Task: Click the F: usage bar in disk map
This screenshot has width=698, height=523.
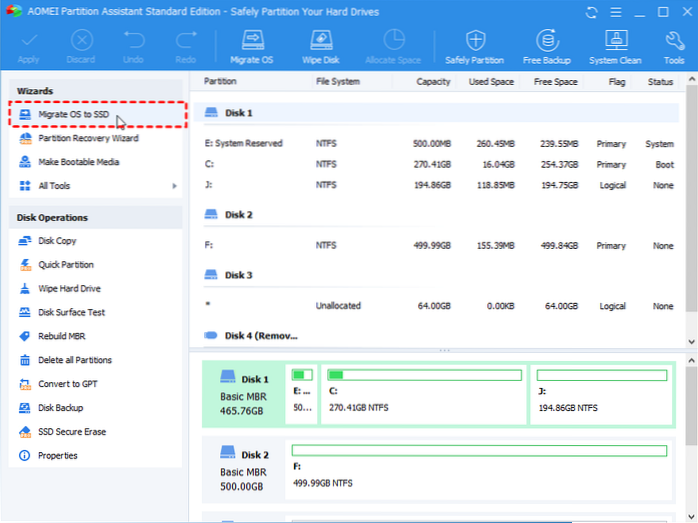Action: [479, 451]
